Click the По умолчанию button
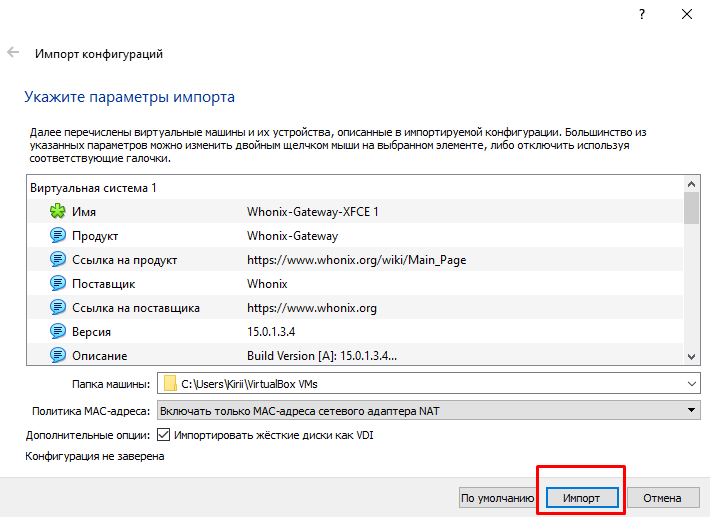 497,498
